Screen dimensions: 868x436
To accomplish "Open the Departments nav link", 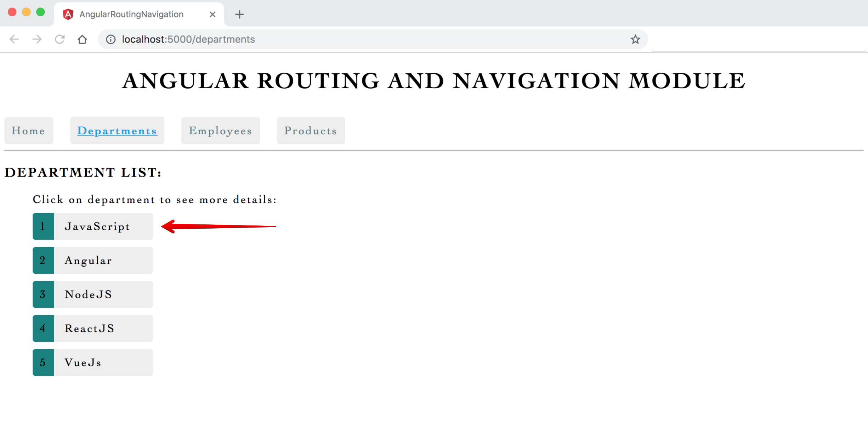I will [117, 131].
